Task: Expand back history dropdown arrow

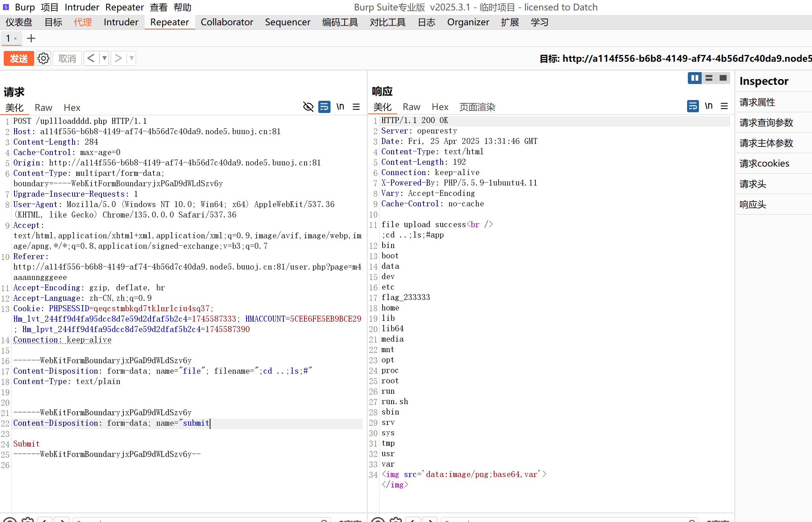Action: 104,58
